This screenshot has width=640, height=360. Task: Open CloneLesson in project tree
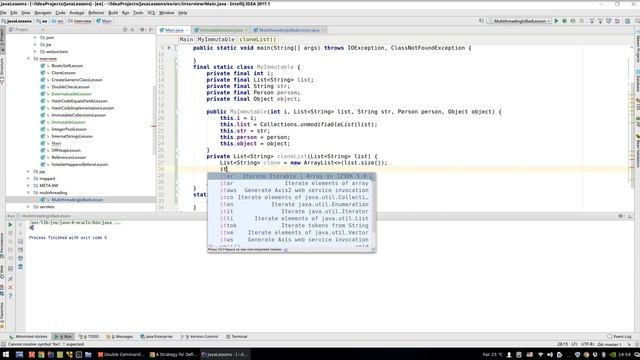coord(63,73)
